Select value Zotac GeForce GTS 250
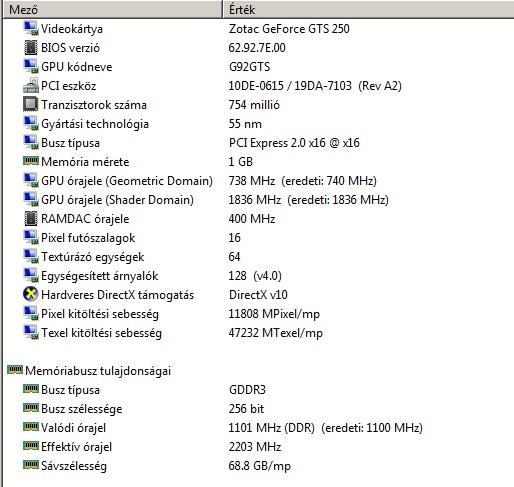The image size is (514, 487). [x=289, y=29]
